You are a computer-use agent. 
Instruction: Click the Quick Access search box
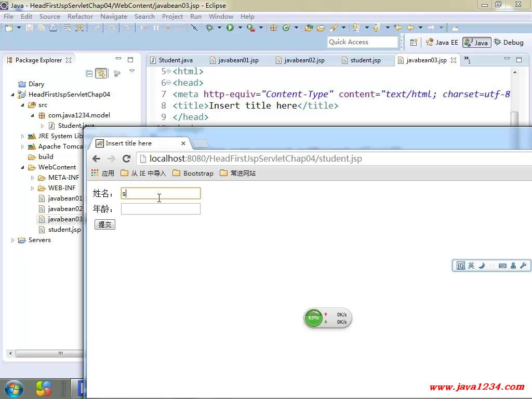pyautogui.click(x=363, y=42)
